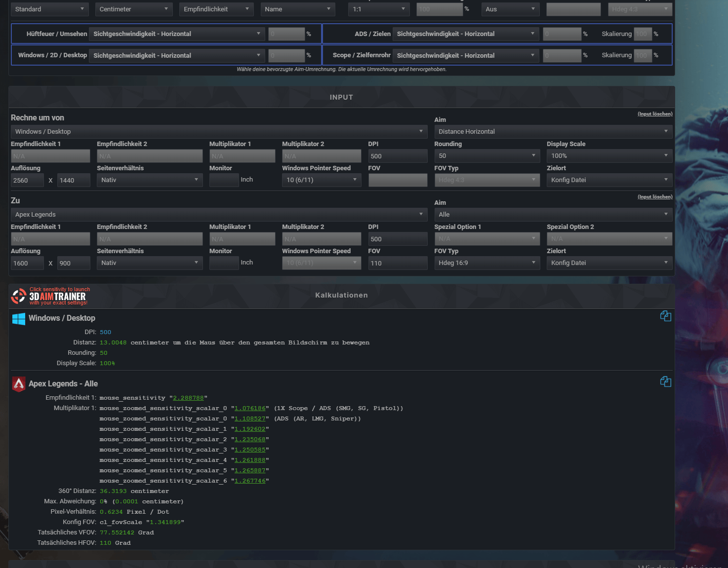The height and width of the screenshot is (568, 728).
Task: Click the scalar_3 value 1.250585
Action: pyautogui.click(x=250, y=450)
